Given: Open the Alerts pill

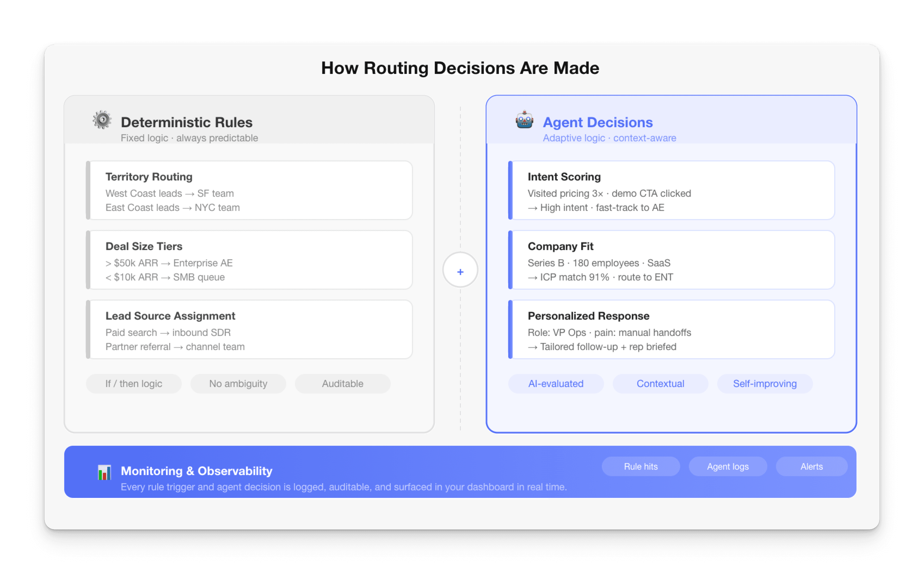Looking at the screenshot, I should click(812, 467).
